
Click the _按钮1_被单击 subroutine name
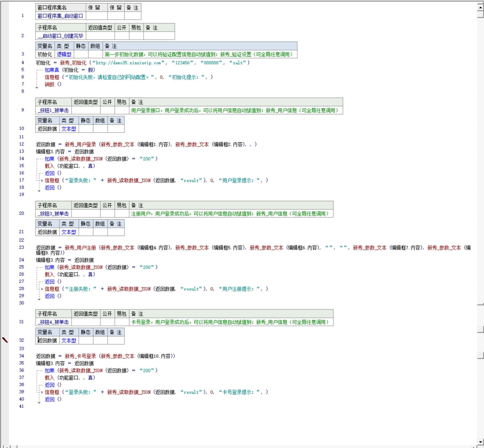click(x=53, y=110)
